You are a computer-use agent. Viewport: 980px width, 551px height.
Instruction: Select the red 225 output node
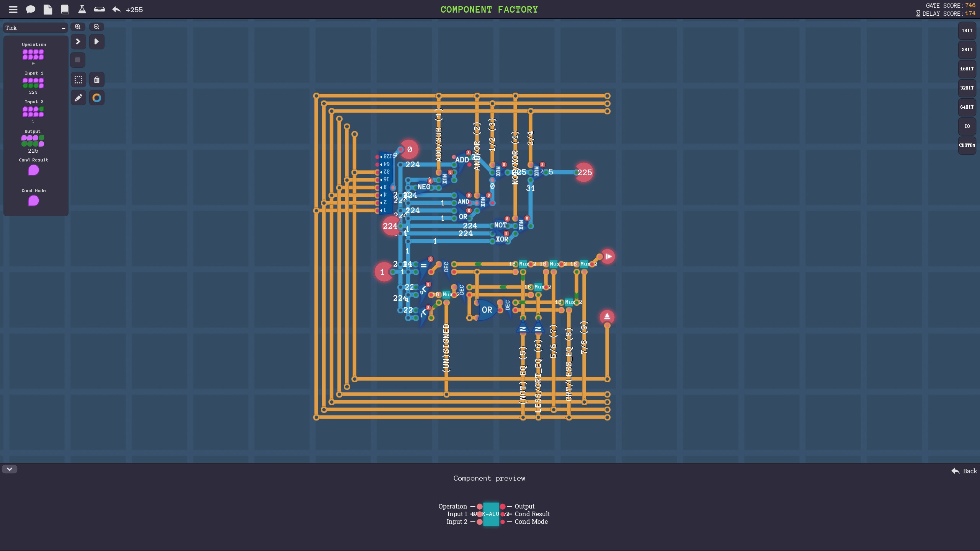(585, 173)
